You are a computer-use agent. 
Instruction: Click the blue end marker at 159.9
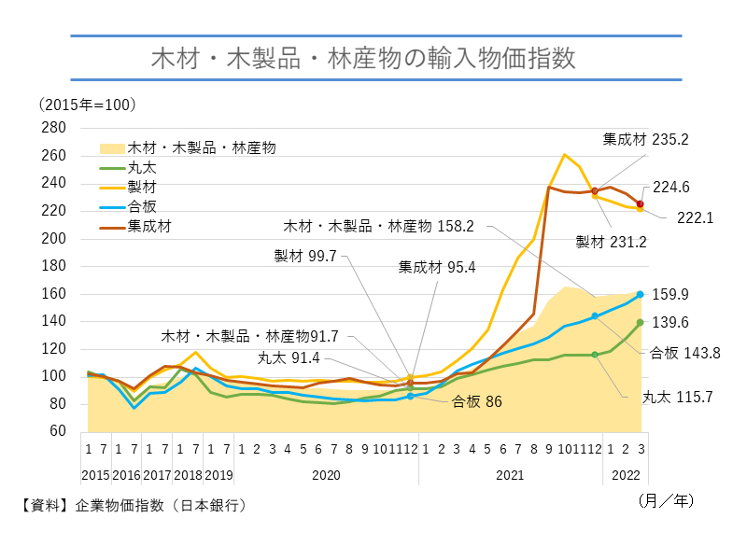[x=641, y=294]
